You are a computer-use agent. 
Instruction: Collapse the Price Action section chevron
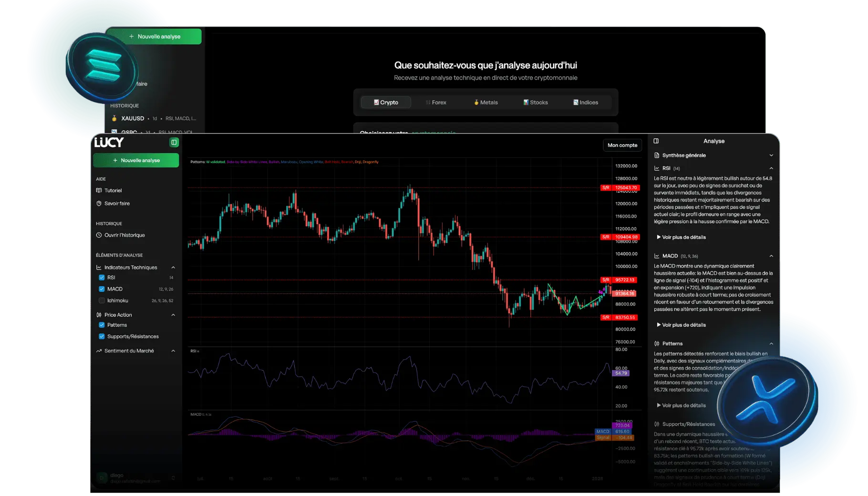coord(173,315)
